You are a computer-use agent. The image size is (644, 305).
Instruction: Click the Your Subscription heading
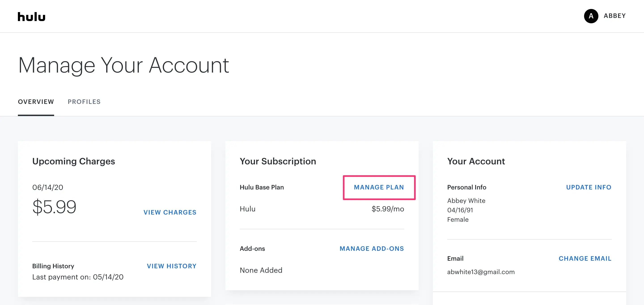[278, 161]
